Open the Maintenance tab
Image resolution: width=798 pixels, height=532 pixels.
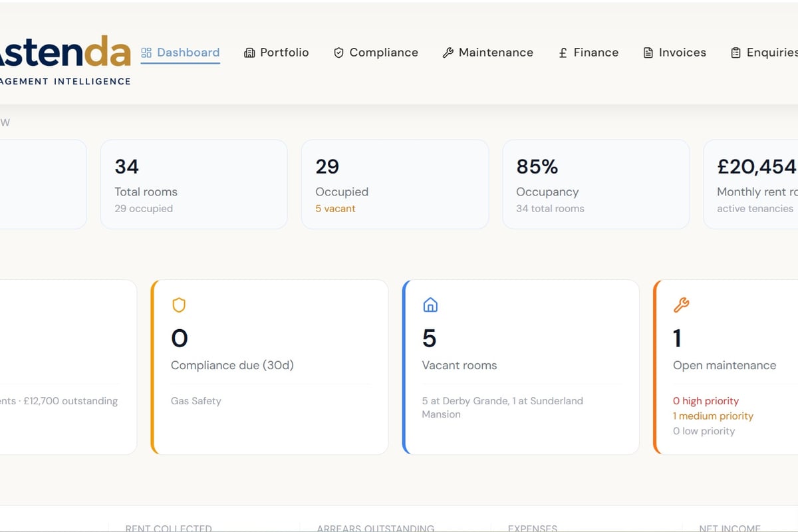(487, 53)
